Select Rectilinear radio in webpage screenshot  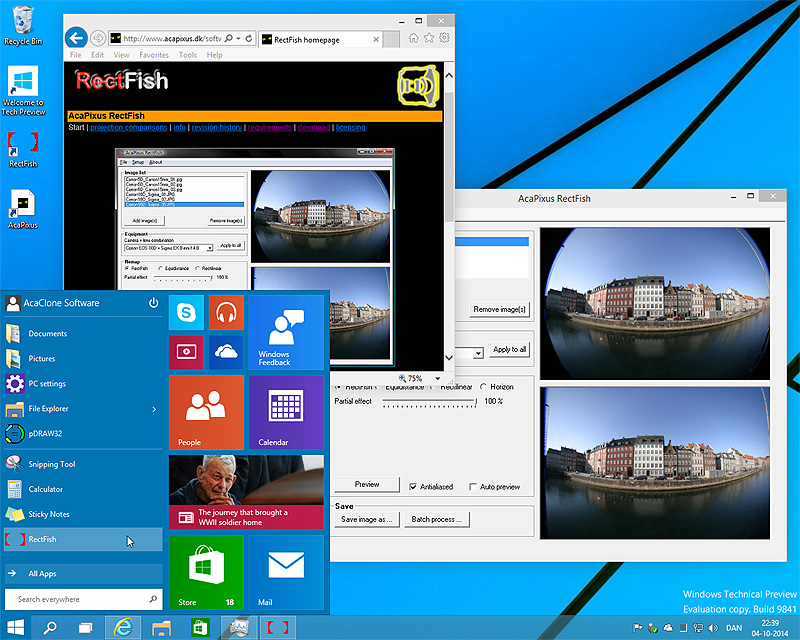click(197, 268)
